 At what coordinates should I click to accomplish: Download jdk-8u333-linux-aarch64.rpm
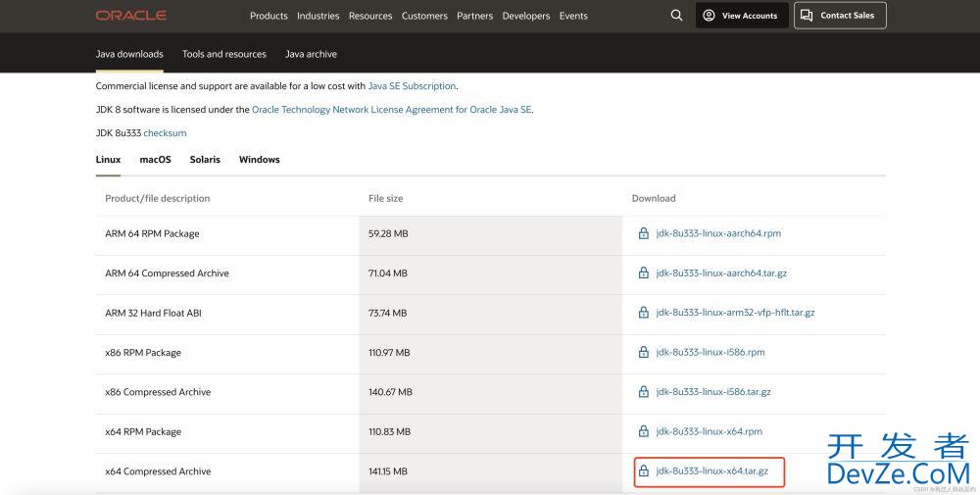718,233
